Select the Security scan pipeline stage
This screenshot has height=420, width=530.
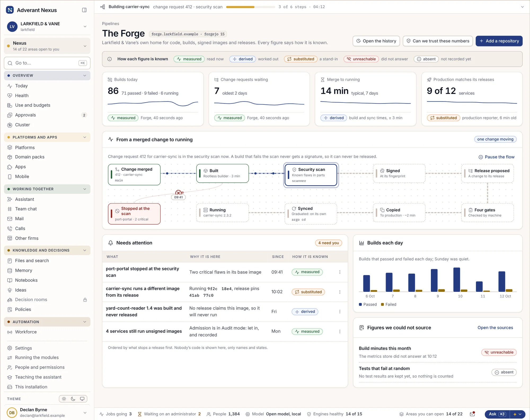[x=311, y=175]
